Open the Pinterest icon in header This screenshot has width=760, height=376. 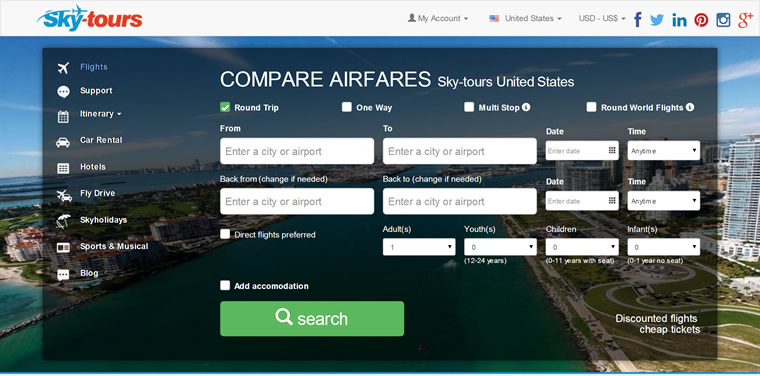701,20
